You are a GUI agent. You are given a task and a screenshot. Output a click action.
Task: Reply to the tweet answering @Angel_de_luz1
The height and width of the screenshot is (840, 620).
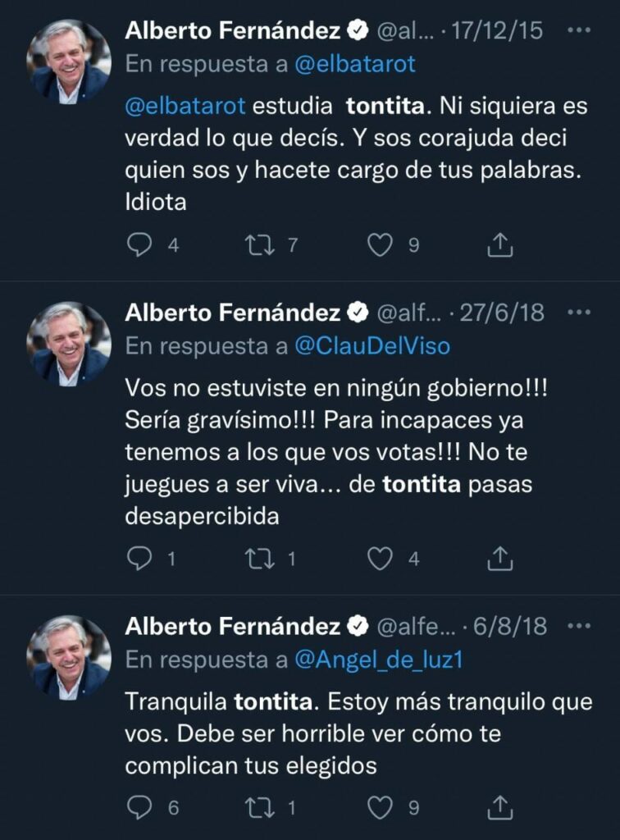[x=140, y=807]
